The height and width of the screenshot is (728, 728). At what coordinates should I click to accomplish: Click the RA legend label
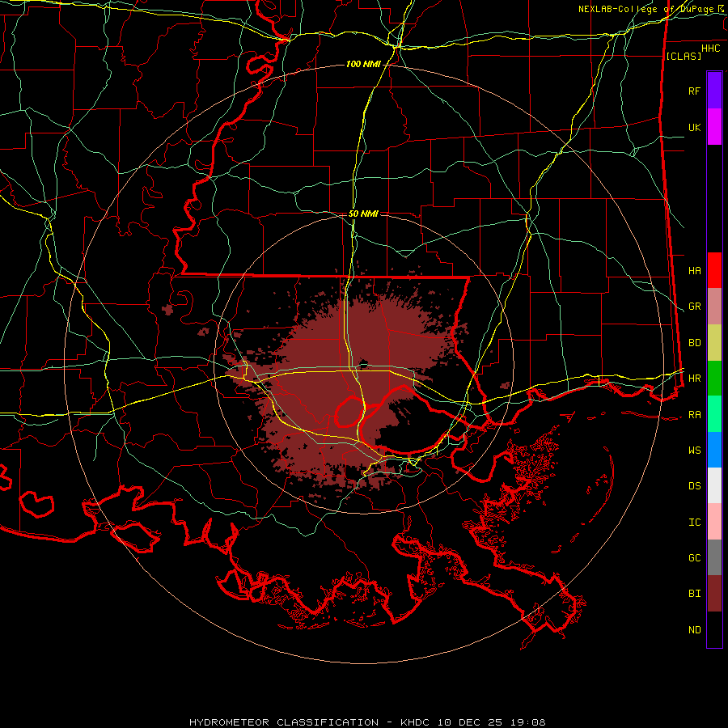tap(694, 414)
